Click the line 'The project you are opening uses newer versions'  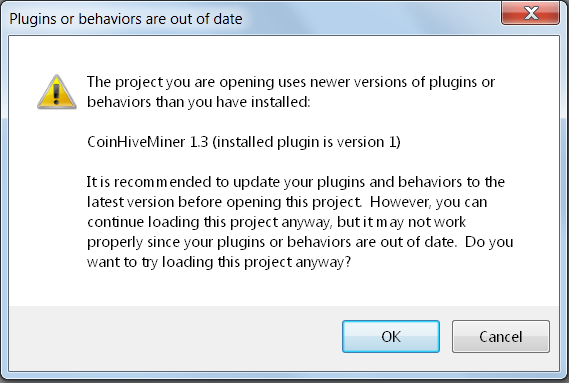[291, 82]
